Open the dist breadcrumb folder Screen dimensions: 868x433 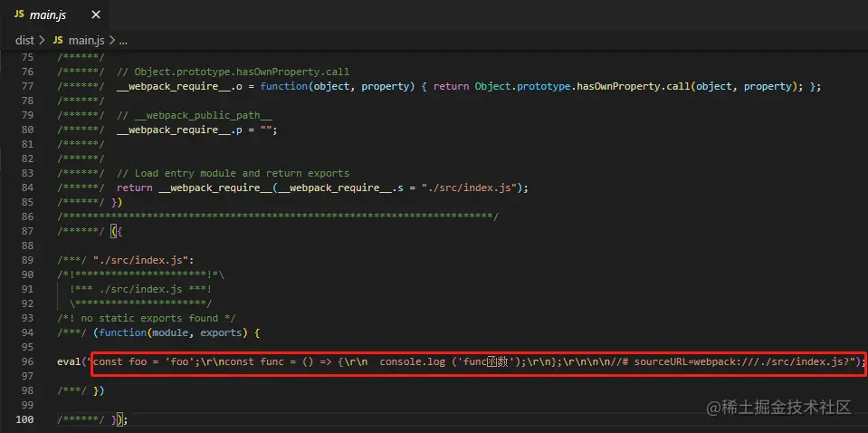pyautogui.click(x=25, y=41)
